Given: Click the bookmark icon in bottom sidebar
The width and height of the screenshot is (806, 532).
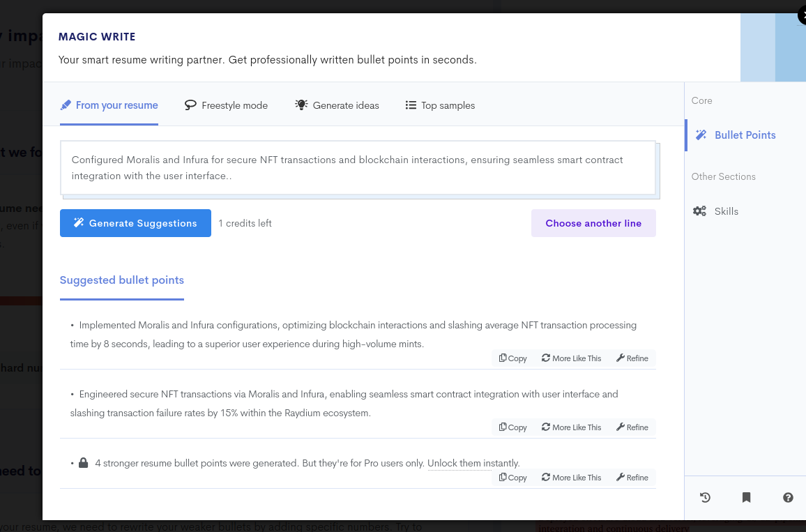Looking at the screenshot, I should click(746, 497).
